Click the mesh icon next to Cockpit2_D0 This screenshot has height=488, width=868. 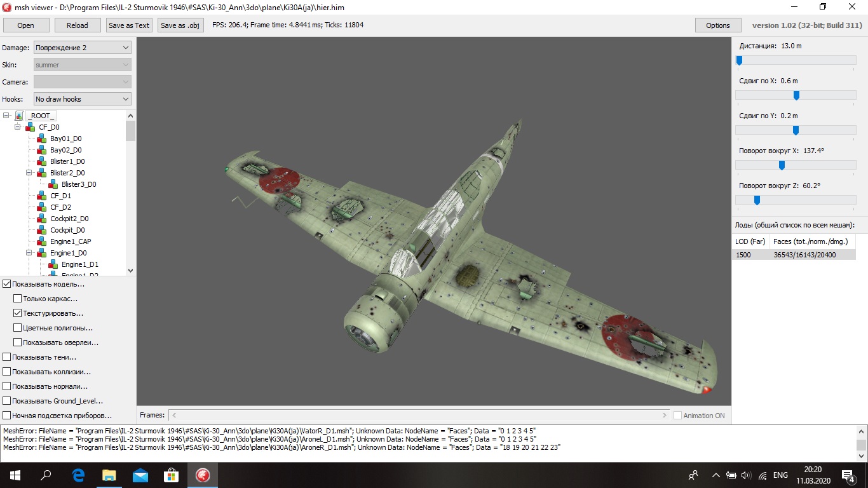(41, 219)
